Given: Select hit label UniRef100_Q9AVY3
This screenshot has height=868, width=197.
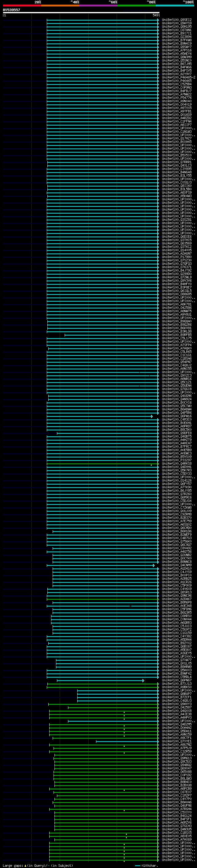Looking at the screenshot, I should click(177, 704).
